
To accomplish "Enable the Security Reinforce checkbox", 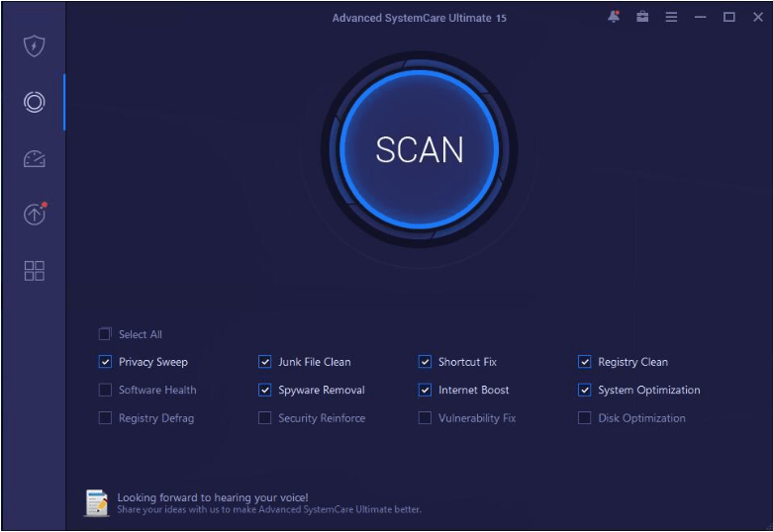I will (264, 418).
